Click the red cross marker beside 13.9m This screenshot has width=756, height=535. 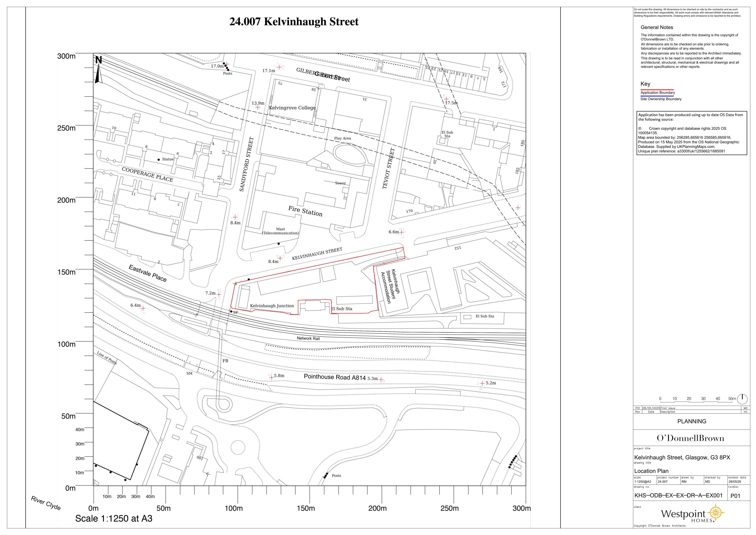coord(258,108)
